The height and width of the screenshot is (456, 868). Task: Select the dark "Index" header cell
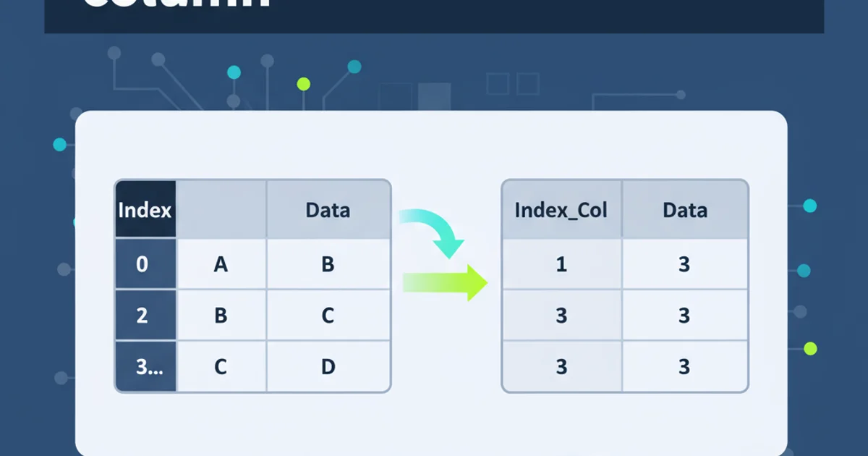click(x=145, y=210)
